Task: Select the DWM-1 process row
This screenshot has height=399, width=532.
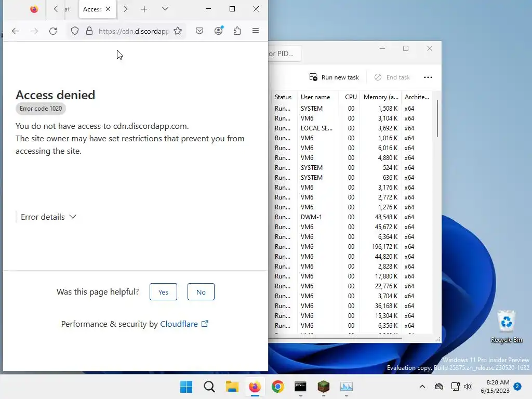Action: 352,217
